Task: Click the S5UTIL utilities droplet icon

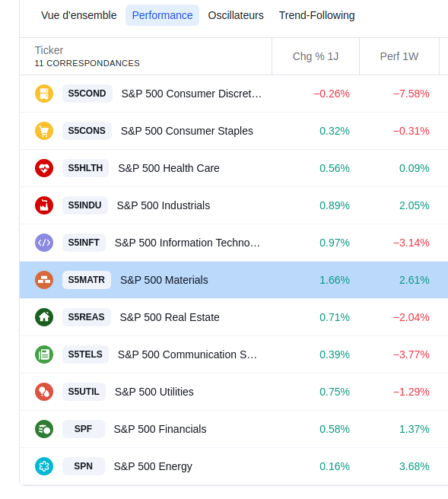Action: (44, 392)
